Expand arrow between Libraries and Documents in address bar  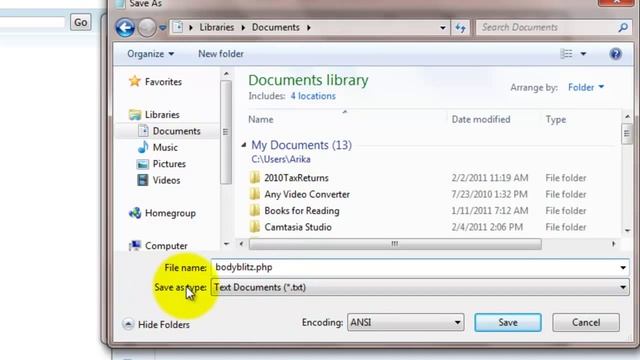(243, 28)
